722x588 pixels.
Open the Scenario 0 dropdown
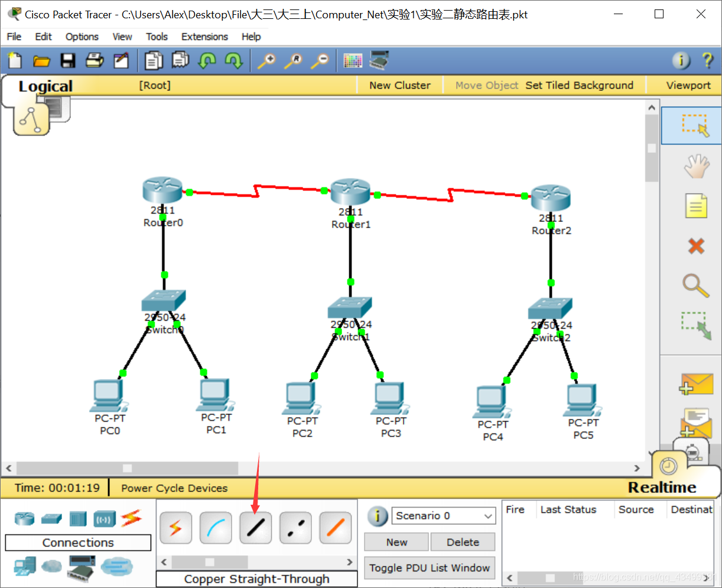pyautogui.click(x=444, y=516)
